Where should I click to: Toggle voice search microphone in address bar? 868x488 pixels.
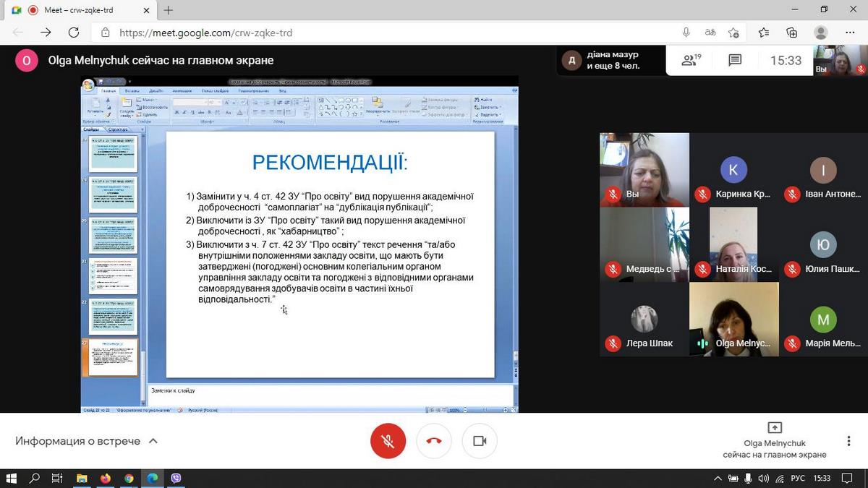point(686,33)
